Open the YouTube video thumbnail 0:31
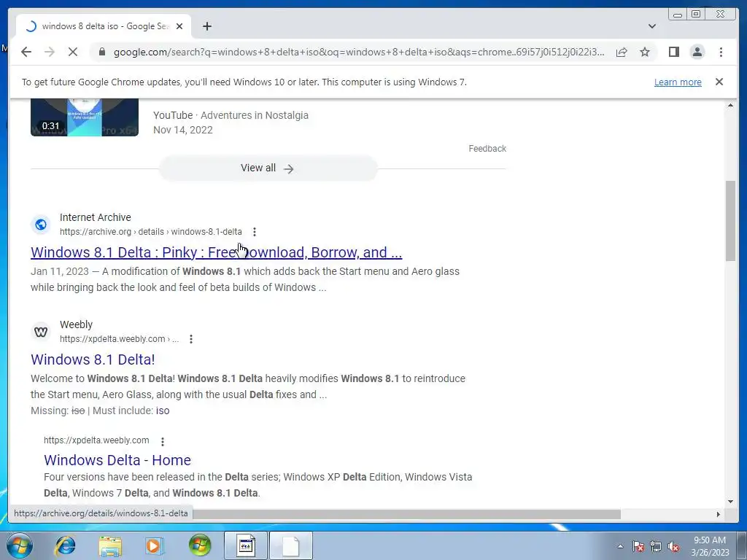This screenshot has height=560, width=747. pyautogui.click(x=85, y=117)
